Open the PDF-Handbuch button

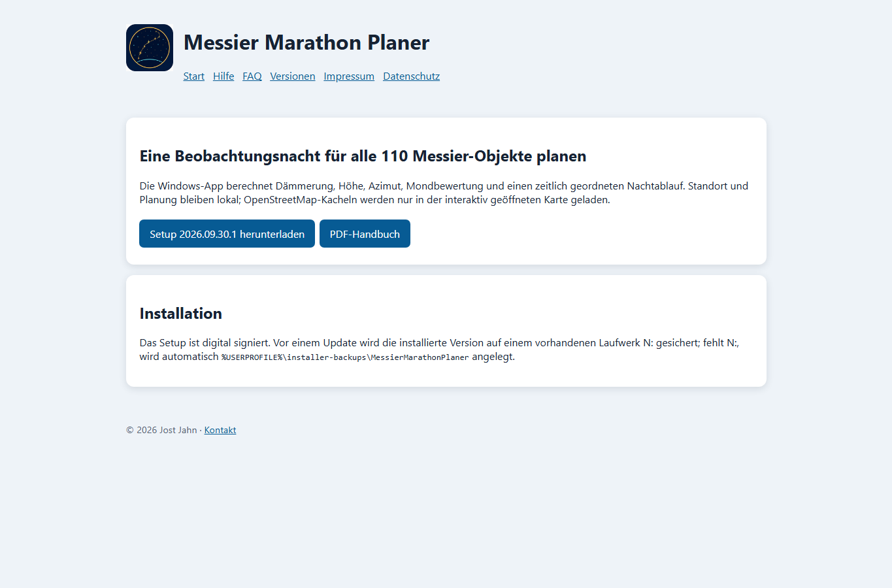pyautogui.click(x=365, y=234)
